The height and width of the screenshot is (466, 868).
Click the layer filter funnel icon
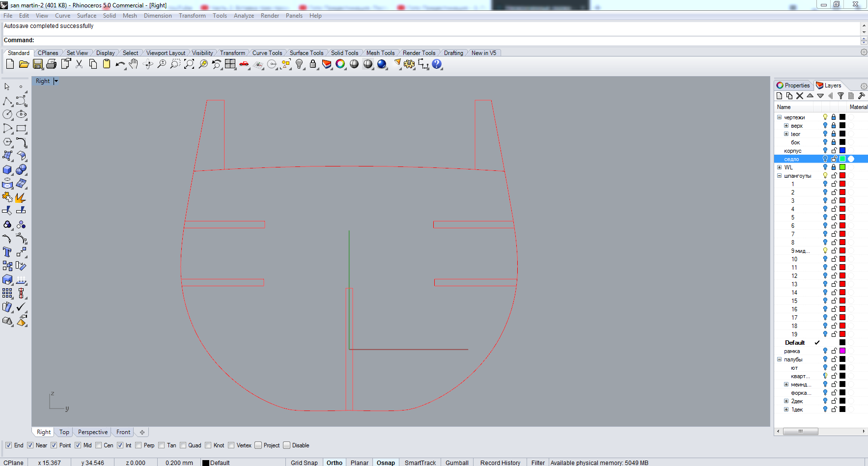[840, 96]
